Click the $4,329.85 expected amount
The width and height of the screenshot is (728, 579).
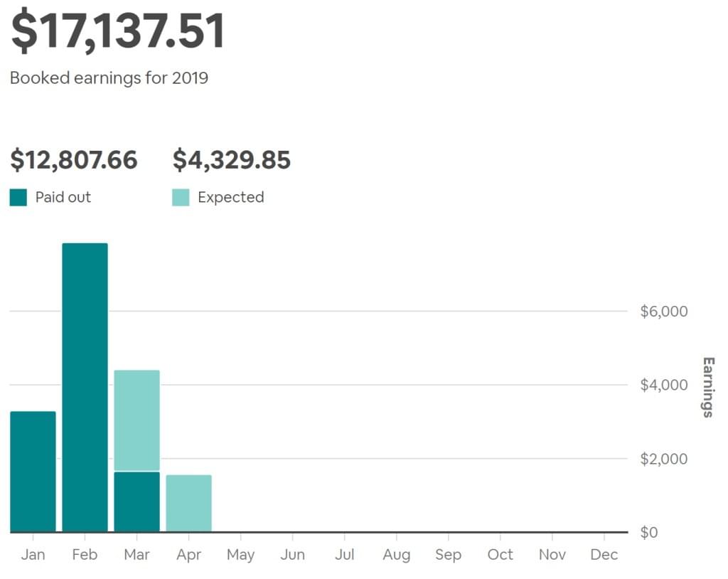[x=232, y=160]
